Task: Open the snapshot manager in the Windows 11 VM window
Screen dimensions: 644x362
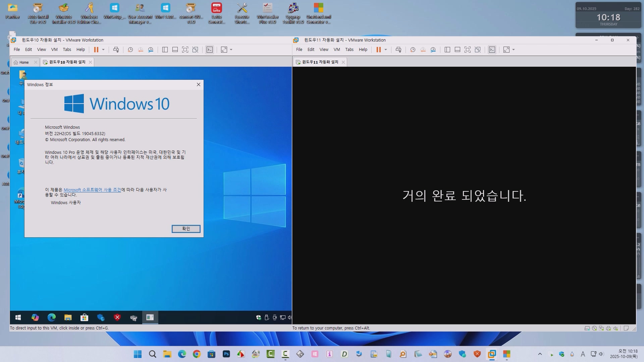Action: pos(433,50)
